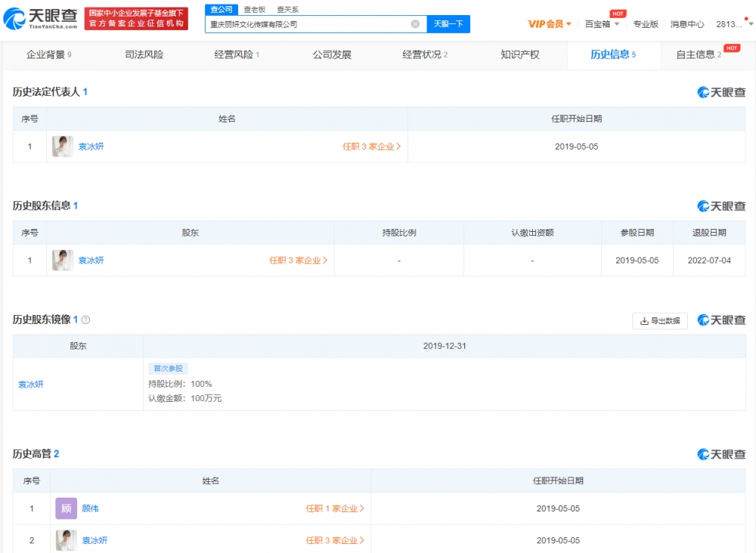Open the 消息中心 message center

coord(686,24)
